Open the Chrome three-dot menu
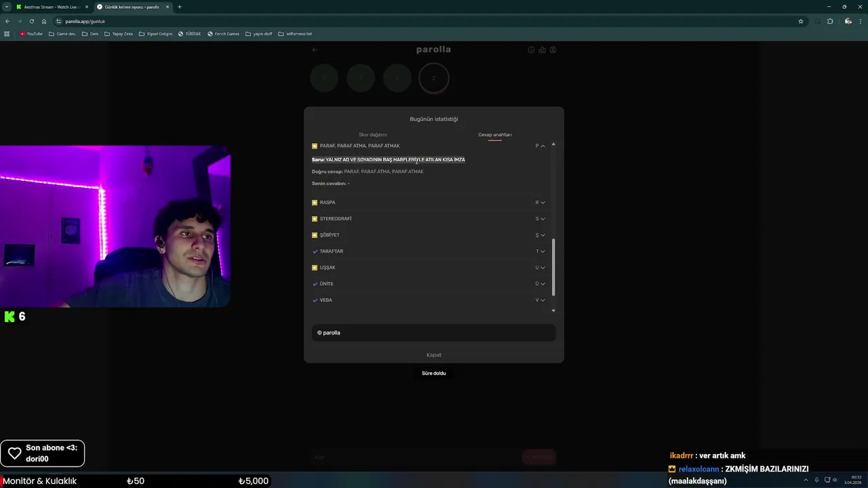This screenshot has height=488, width=868. click(861, 21)
